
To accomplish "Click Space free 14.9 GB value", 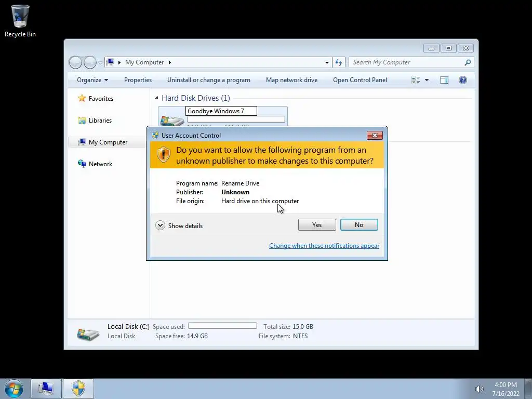I will 197,336.
